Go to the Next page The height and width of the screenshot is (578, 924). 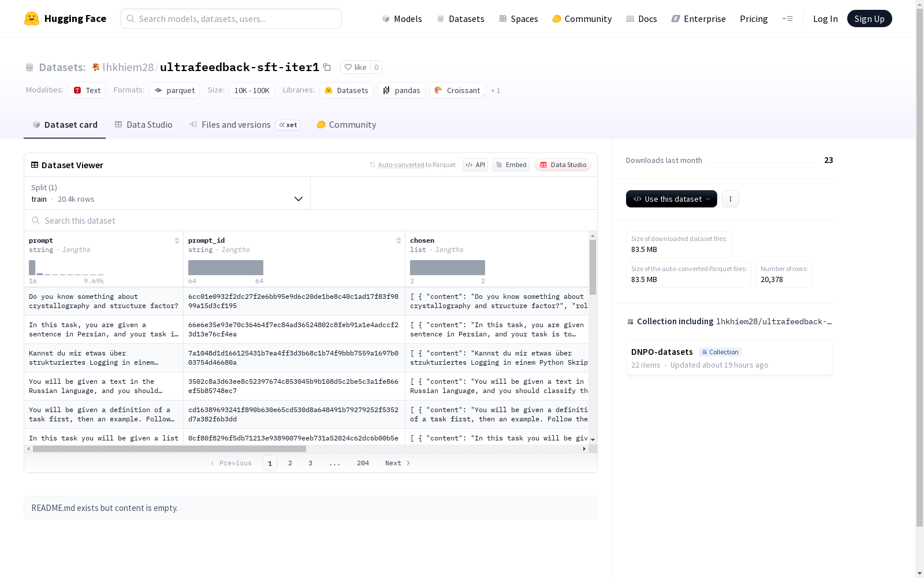(x=398, y=463)
